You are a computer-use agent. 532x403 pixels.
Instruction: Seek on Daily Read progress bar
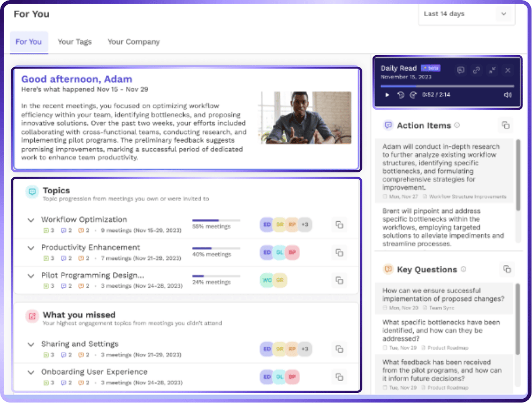(447, 86)
